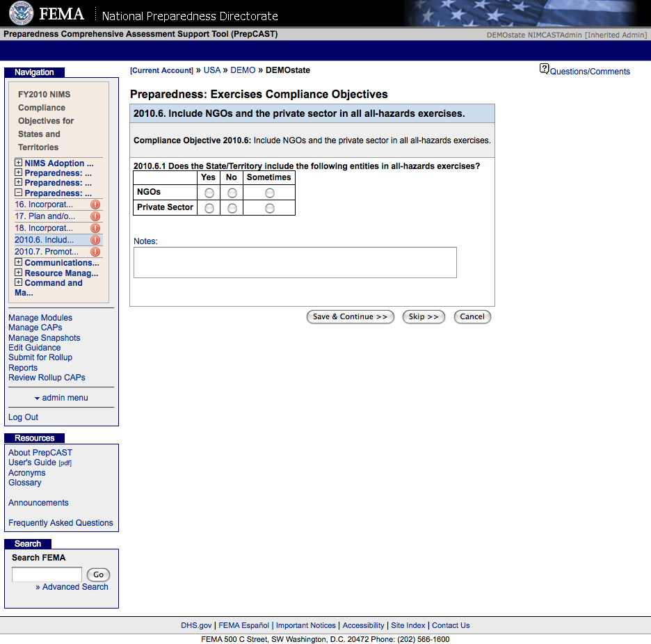The width and height of the screenshot is (651, 644).
Task: Expand the second collapsed Preparedness node
Action: (18, 182)
